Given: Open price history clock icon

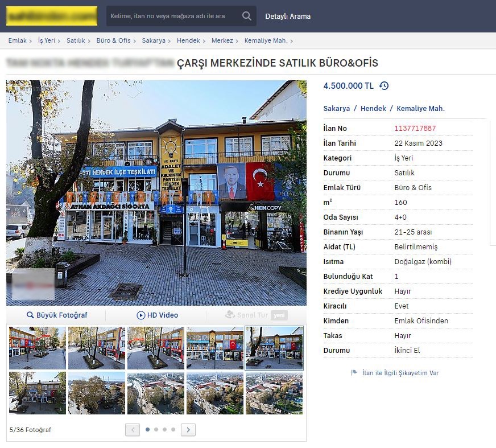Looking at the screenshot, I should 384,86.
